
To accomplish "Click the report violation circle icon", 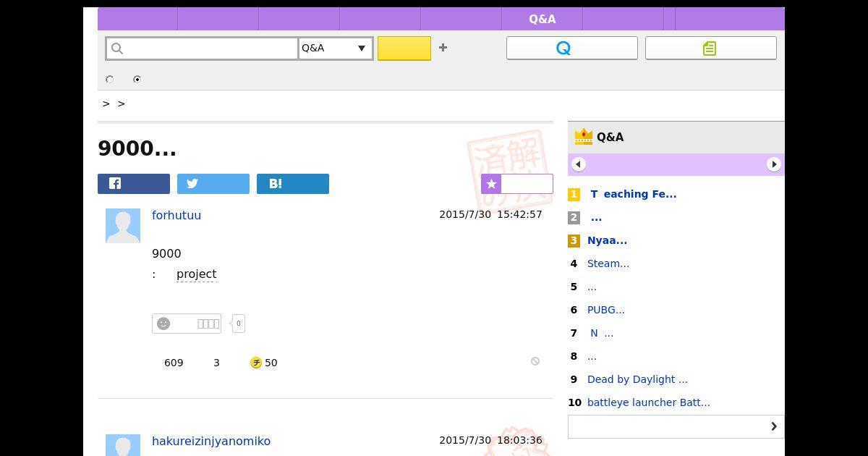I will coord(535,361).
